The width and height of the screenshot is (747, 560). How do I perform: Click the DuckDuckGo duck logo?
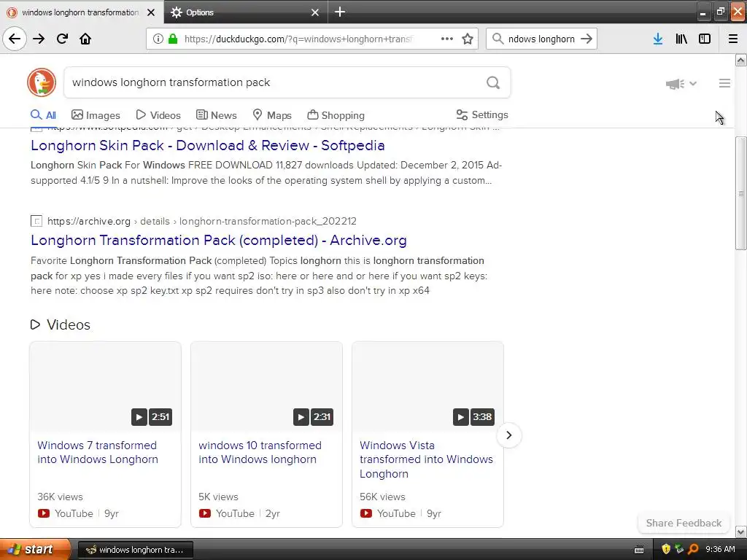click(42, 82)
